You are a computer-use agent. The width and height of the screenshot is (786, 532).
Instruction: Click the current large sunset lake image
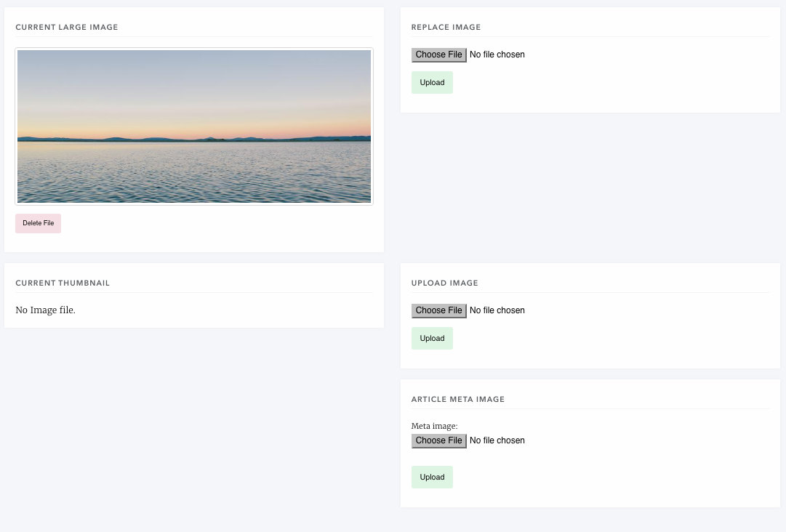[194, 126]
